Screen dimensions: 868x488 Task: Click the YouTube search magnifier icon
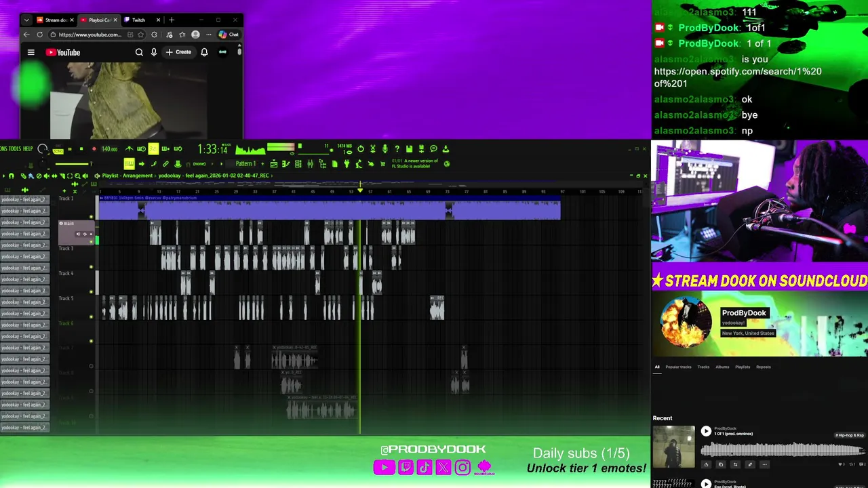pyautogui.click(x=139, y=52)
